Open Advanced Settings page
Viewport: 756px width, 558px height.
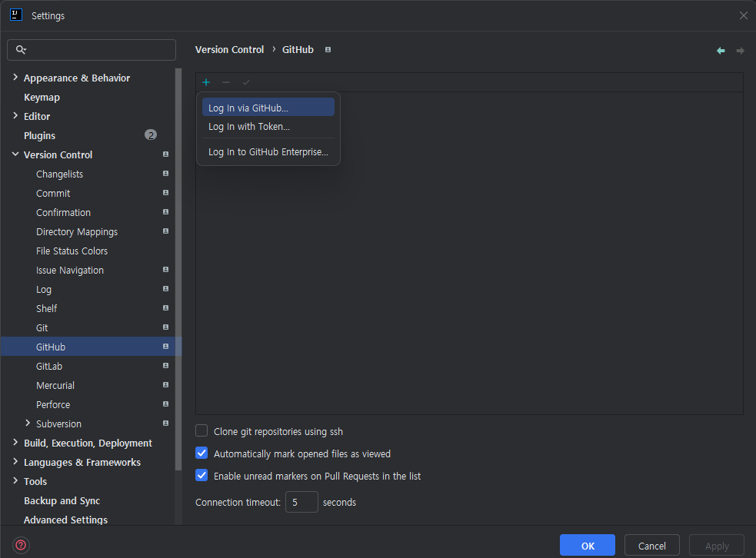(65, 520)
